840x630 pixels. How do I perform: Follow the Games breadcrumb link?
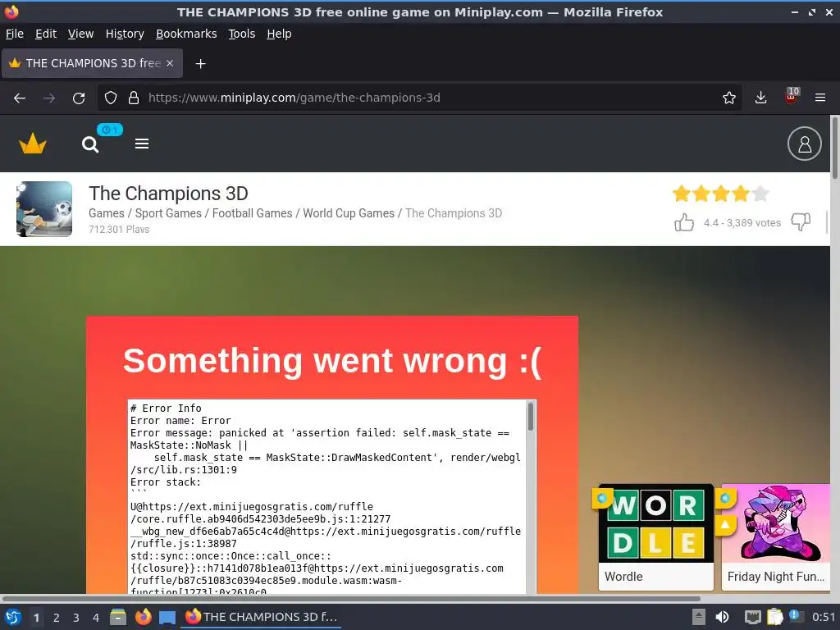(x=107, y=213)
